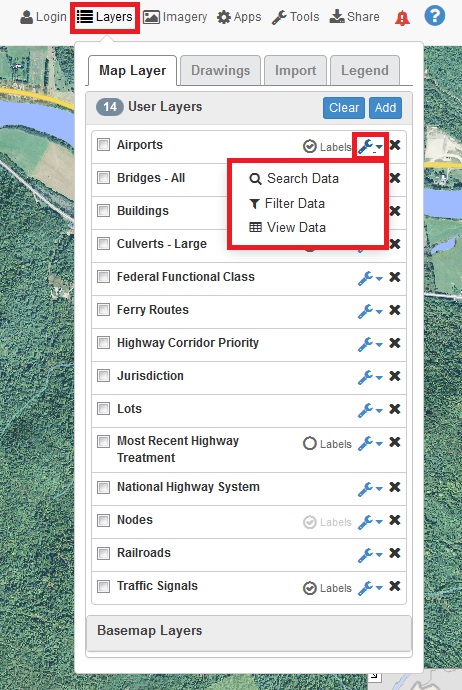The width and height of the screenshot is (462, 690).
Task: Check the Bridges - All layer checkbox
Action: [103, 177]
